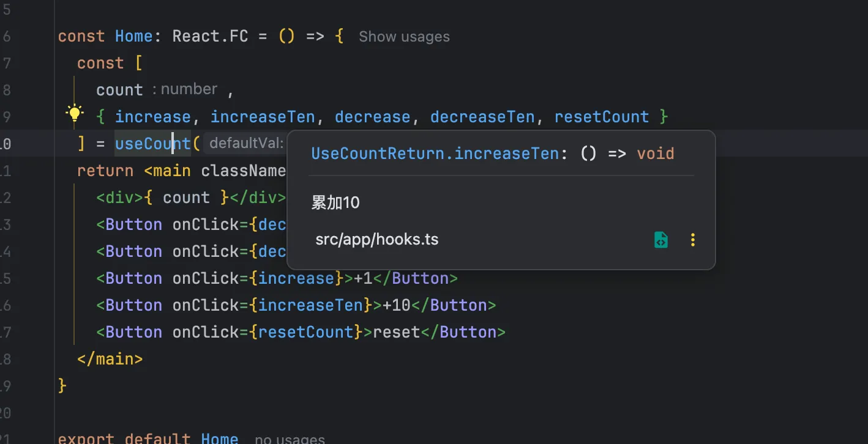Click resetCount in the reset Button onClick

[306, 332]
